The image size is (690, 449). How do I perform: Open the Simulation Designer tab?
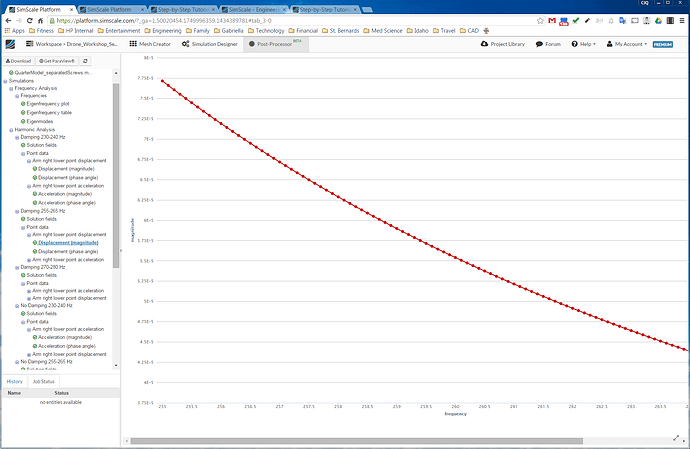[x=209, y=44]
